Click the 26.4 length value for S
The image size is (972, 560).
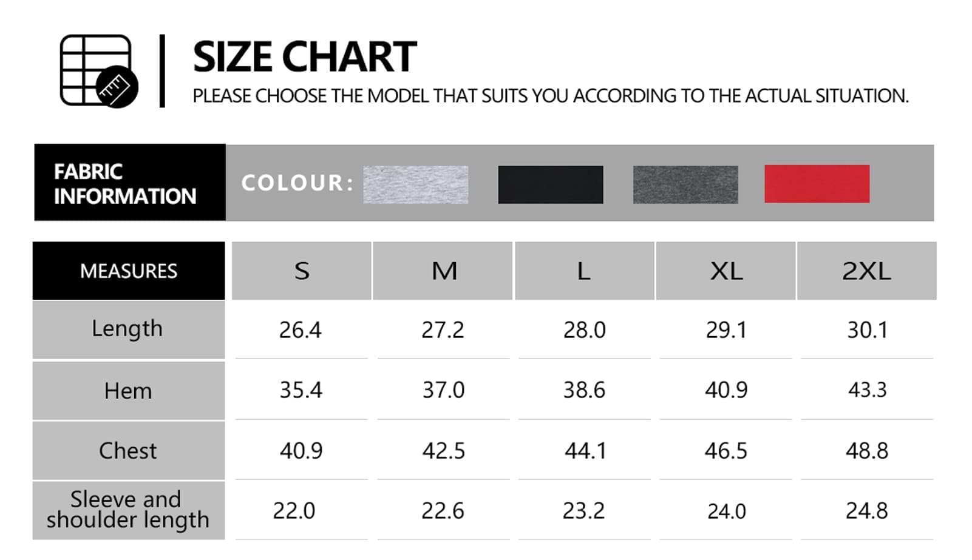301,330
